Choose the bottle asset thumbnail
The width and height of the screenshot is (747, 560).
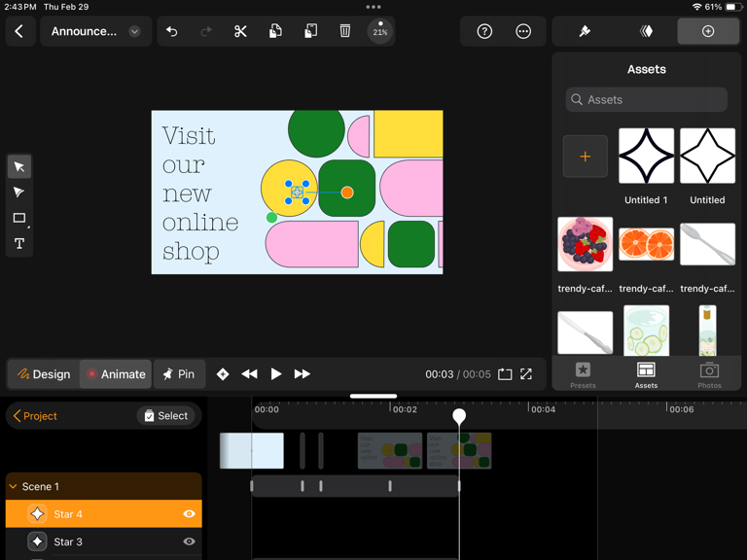tap(707, 331)
